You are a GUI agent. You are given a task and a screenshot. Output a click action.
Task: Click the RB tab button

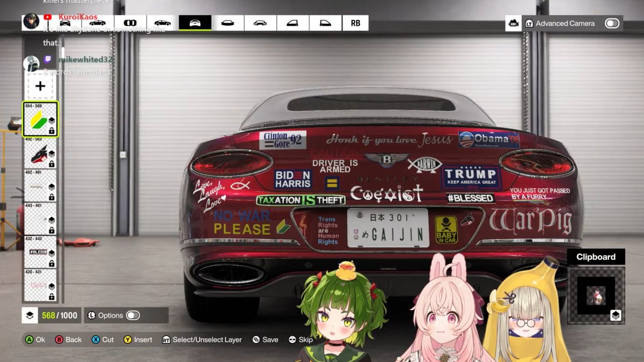click(x=355, y=23)
